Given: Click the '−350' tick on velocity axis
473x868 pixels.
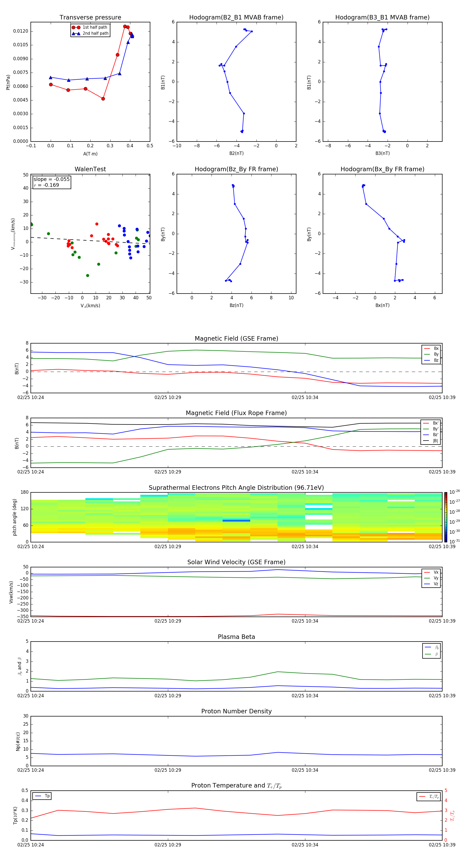Looking at the screenshot, I should (23, 617).
